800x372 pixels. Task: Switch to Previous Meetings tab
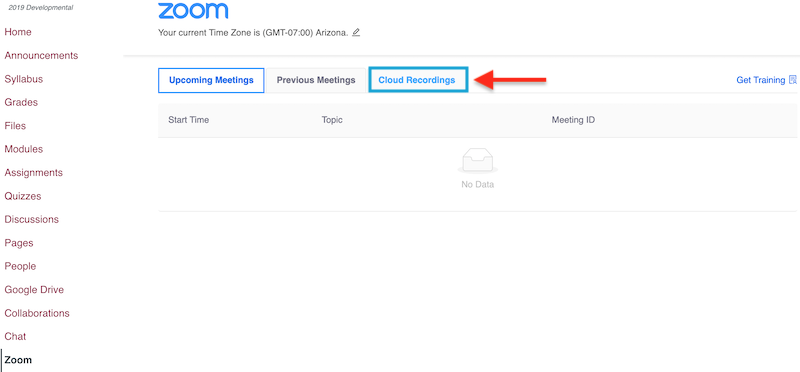click(316, 80)
